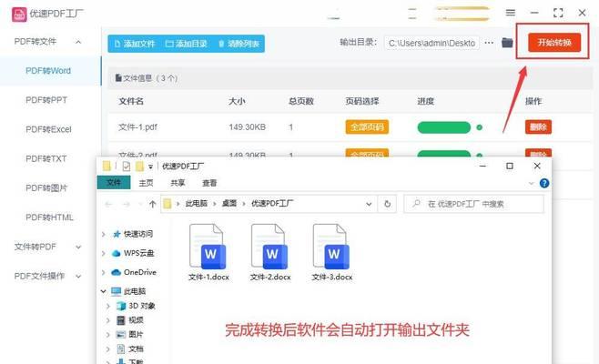Click 桌面 in the address breadcrumb
The width and height of the screenshot is (599, 364).
(229, 204)
